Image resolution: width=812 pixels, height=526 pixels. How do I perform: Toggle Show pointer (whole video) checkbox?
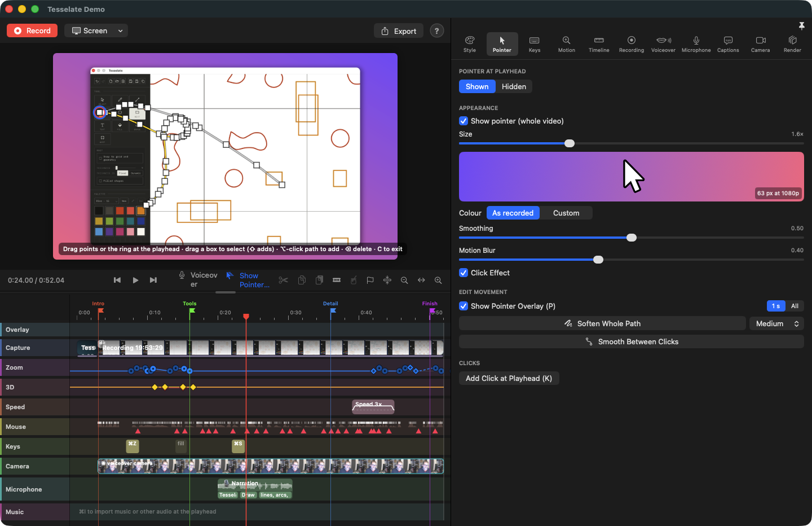pos(464,121)
